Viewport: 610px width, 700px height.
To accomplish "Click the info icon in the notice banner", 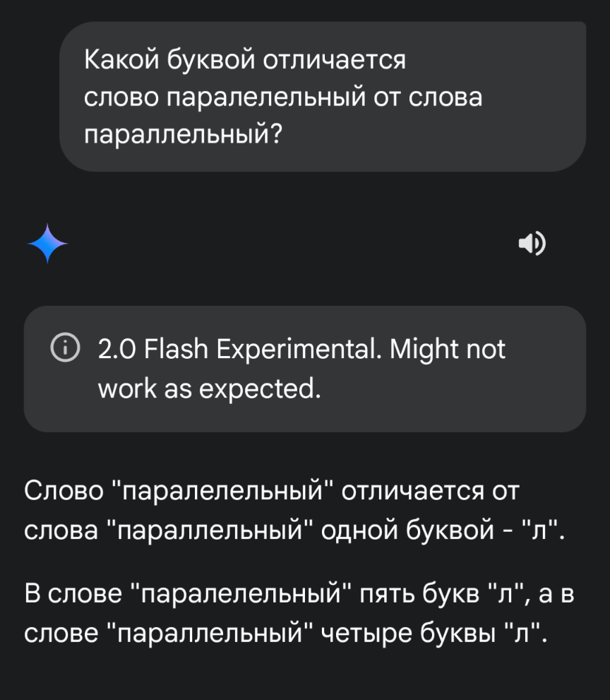I will tap(65, 348).
